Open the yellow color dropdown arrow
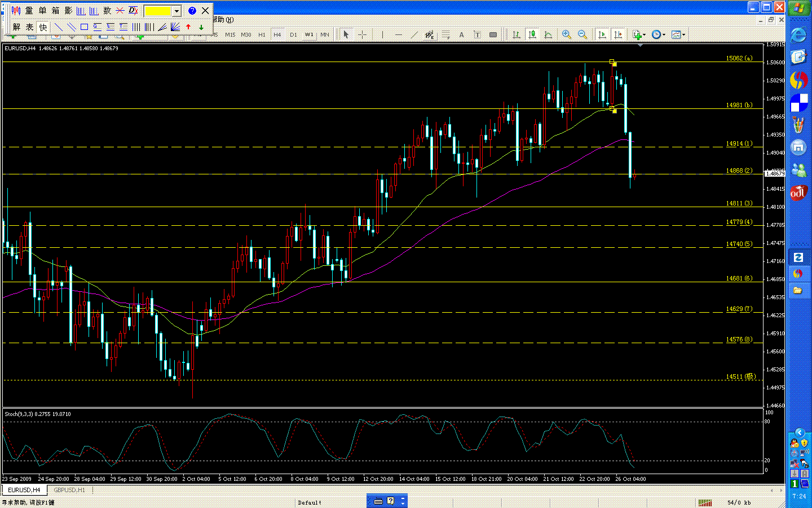 [176, 11]
